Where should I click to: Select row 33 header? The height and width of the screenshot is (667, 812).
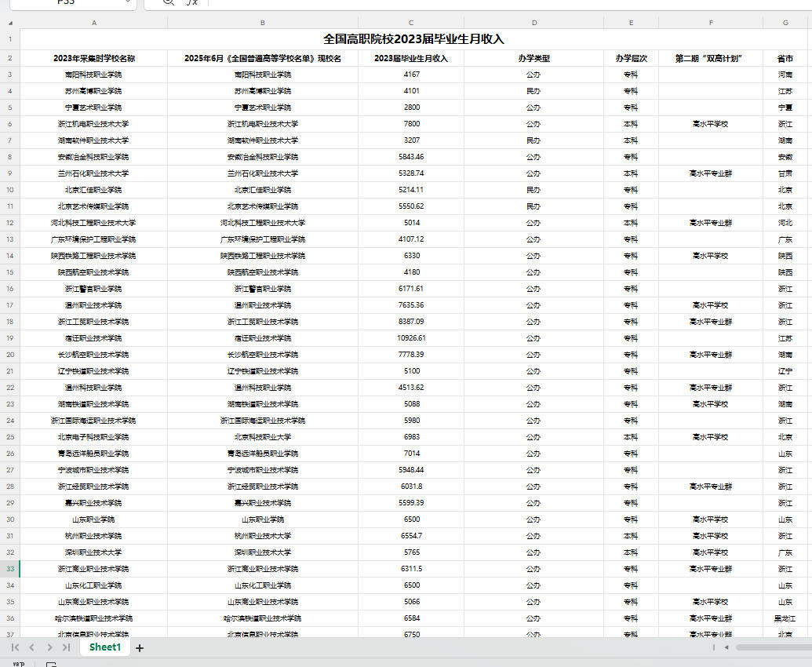click(9, 569)
